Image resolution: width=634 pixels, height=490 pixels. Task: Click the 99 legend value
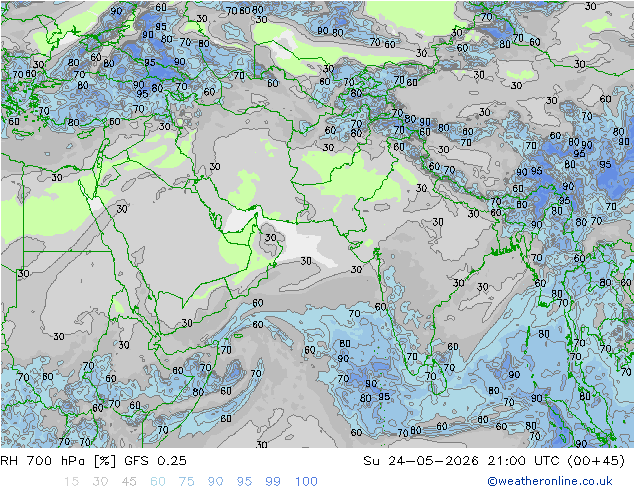(x=273, y=482)
